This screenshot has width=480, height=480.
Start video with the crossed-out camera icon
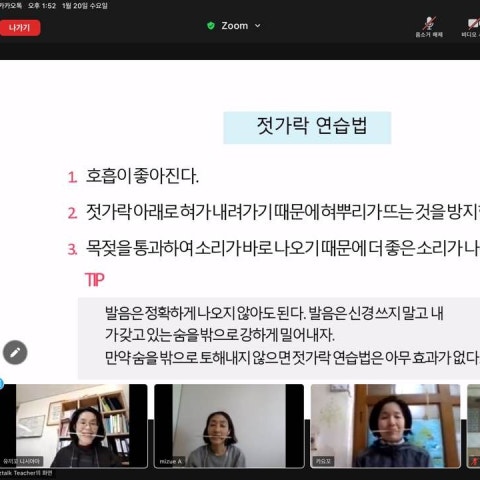(473, 23)
